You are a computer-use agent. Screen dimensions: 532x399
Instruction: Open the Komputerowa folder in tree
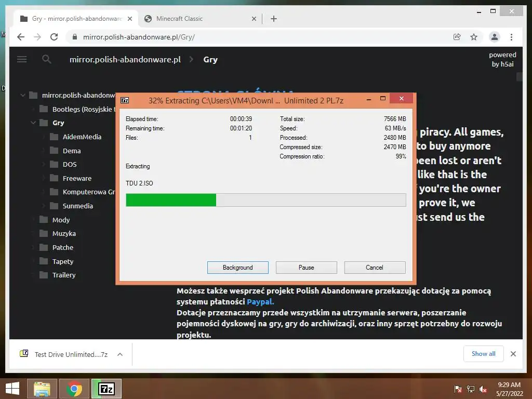point(89,192)
